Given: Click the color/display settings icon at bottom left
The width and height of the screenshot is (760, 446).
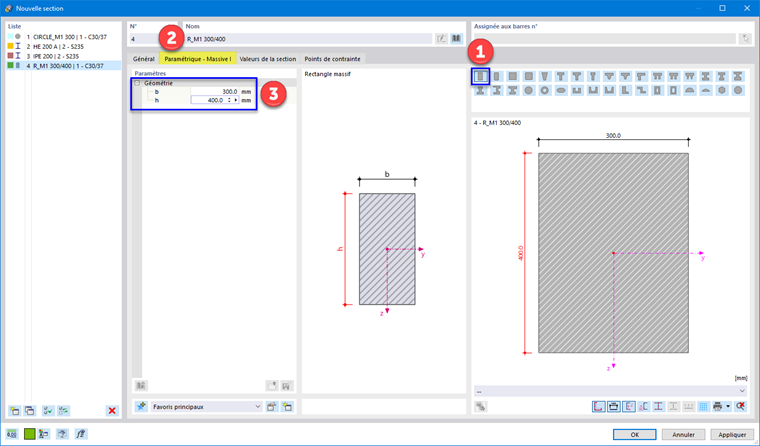Looking at the screenshot, I should (44, 434).
